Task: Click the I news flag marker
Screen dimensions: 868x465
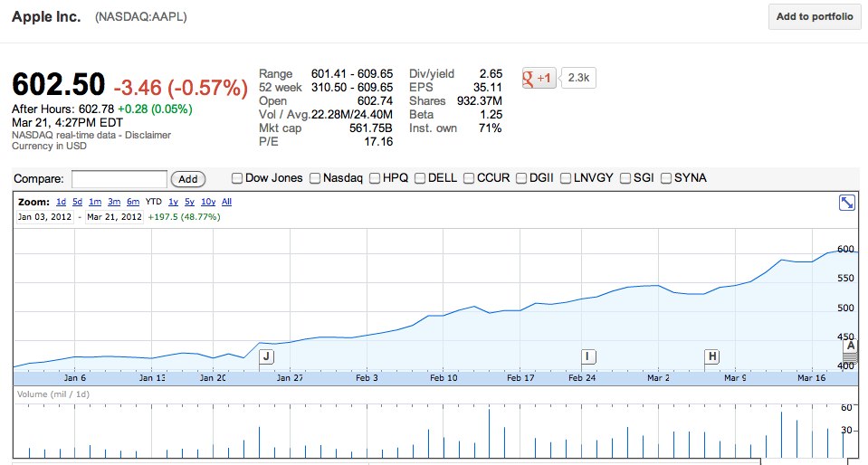Action: (x=588, y=356)
